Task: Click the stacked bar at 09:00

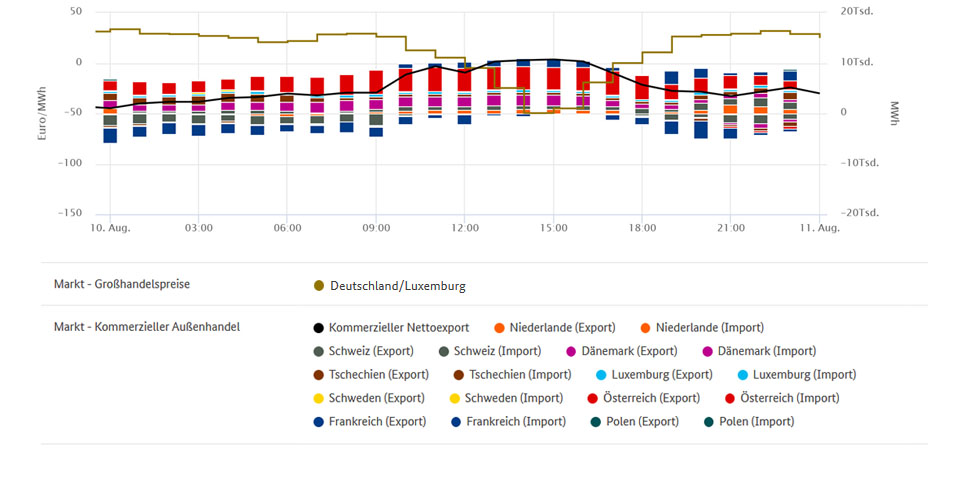Action: tap(376, 103)
